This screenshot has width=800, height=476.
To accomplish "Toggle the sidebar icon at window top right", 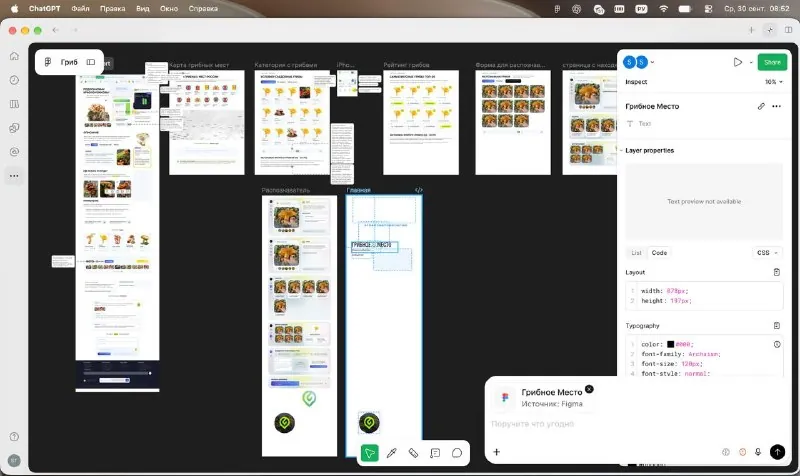I will [788, 30].
